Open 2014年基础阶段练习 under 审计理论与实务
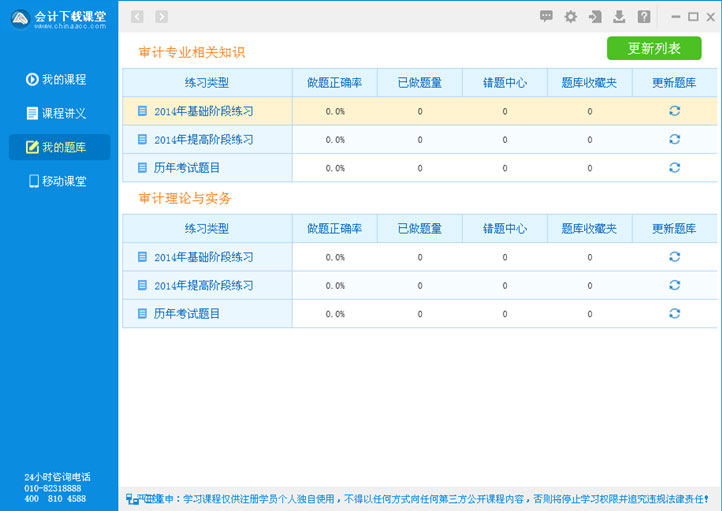 pyautogui.click(x=203, y=257)
